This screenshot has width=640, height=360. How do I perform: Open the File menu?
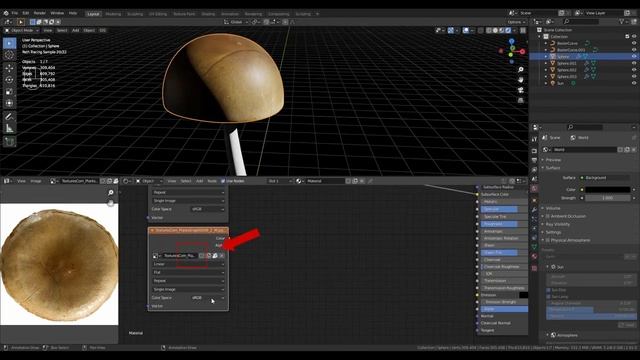coord(15,13)
